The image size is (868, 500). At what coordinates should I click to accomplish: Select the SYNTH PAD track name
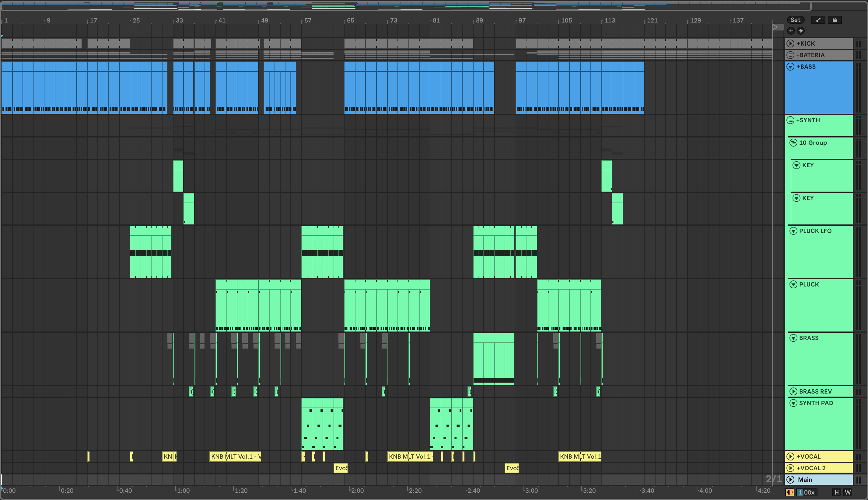click(816, 403)
